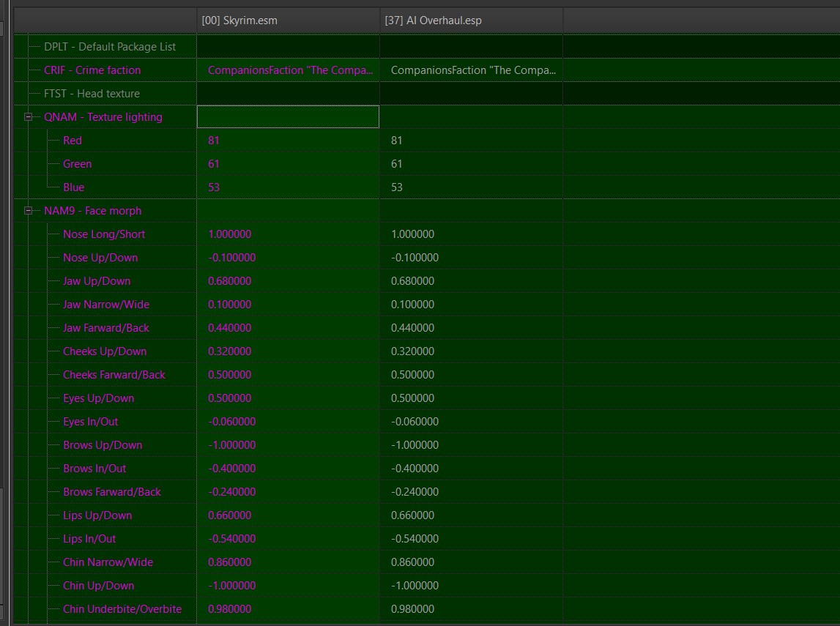Click the Green row label under texture lighting

(77, 164)
